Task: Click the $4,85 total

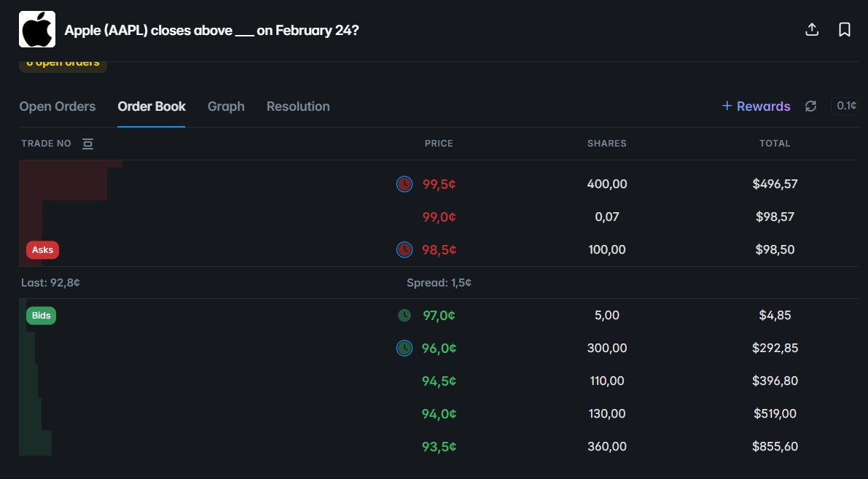Action: point(775,316)
